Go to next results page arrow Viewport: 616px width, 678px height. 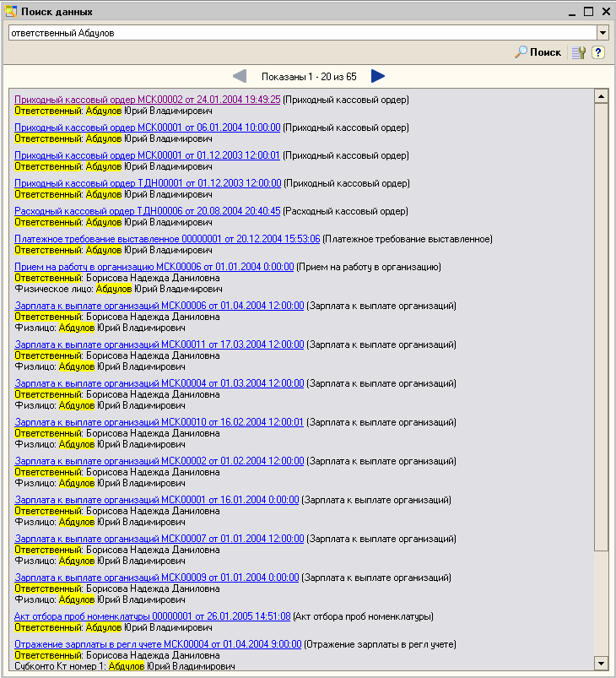[x=378, y=76]
